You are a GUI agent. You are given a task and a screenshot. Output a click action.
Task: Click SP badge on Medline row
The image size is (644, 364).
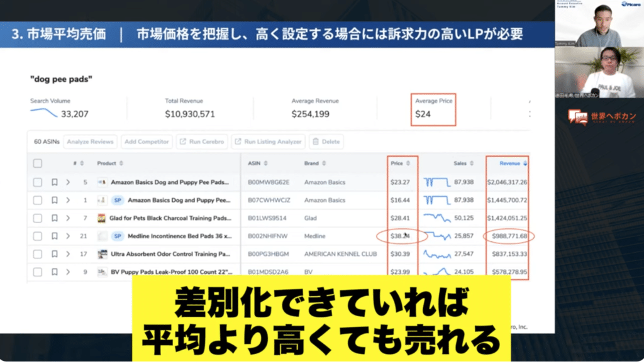tap(118, 236)
